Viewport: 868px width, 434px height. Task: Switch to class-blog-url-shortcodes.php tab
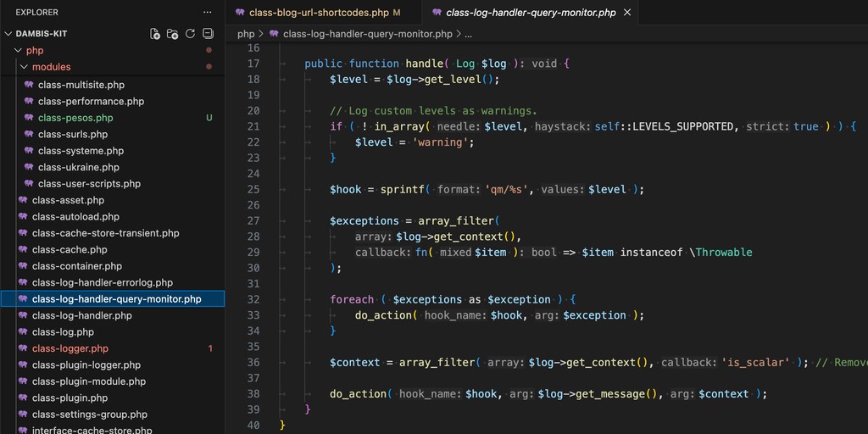[319, 13]
